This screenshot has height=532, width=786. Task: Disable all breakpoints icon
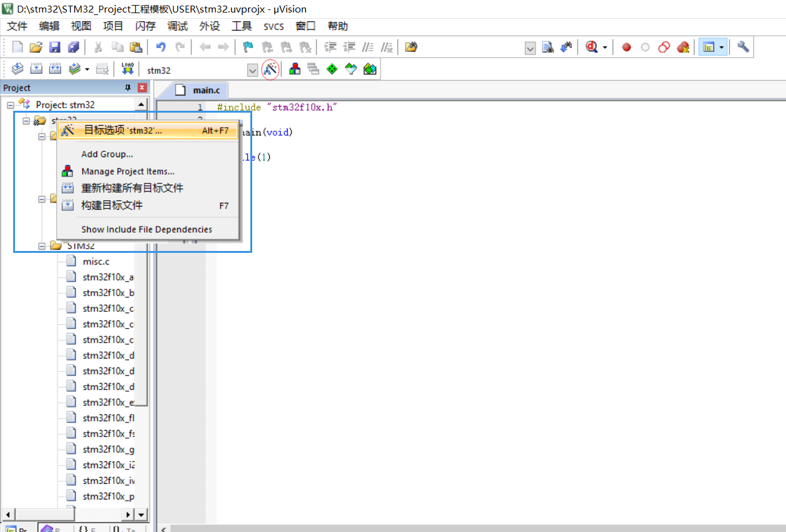664,47
